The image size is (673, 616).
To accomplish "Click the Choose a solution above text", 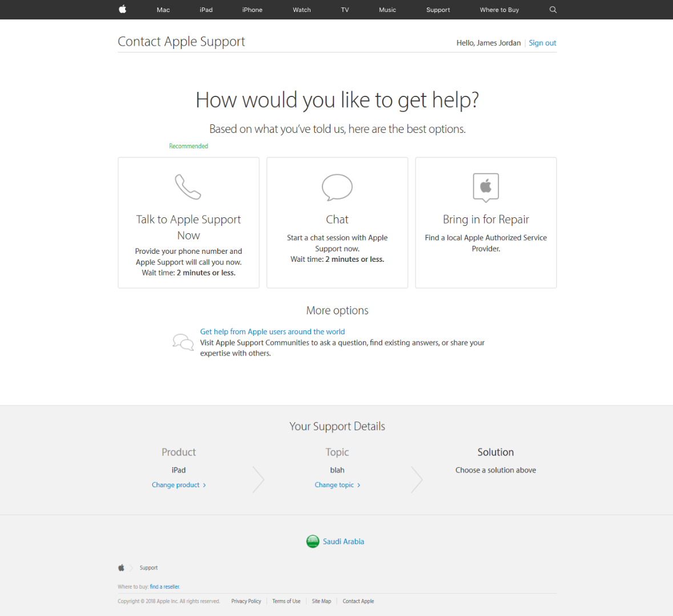I will pyautogui.click(x=495, y=470).
